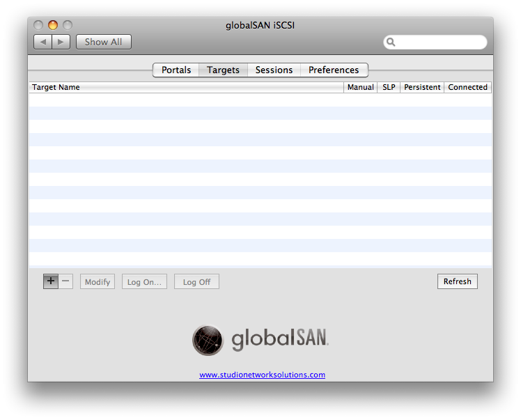
Task: Go back with the left arrow button
Action: tap(43, 42)
